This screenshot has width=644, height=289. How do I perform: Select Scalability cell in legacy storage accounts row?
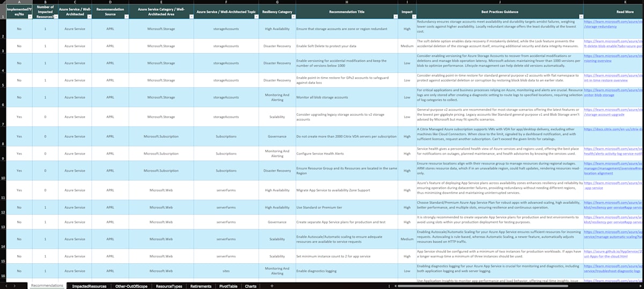tap(277, 116)
